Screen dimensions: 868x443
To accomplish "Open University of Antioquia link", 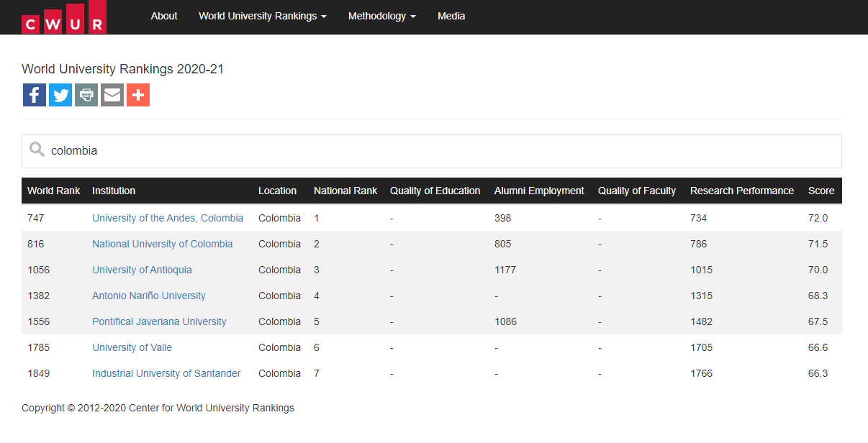I will point(142,270).
